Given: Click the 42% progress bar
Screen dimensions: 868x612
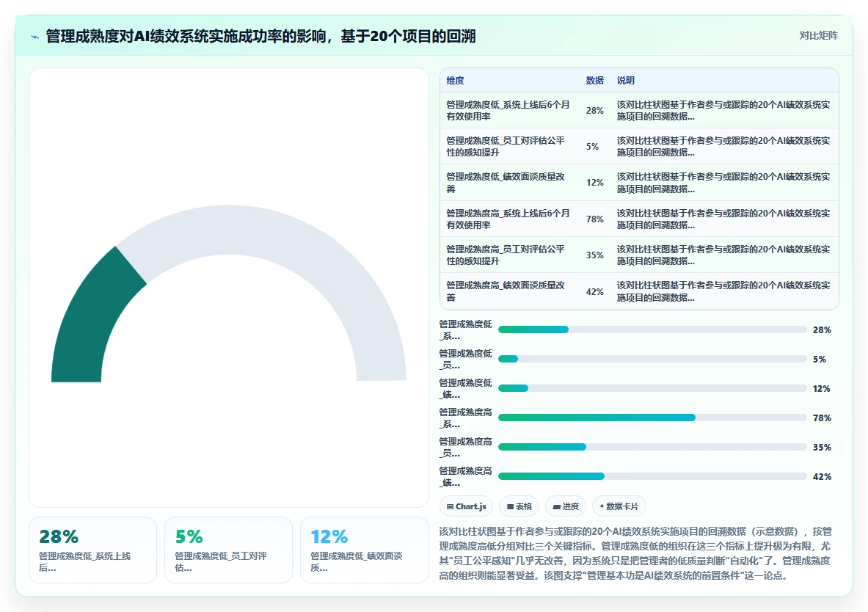Looking at the screenshot, I should click(x=652, y=476).
